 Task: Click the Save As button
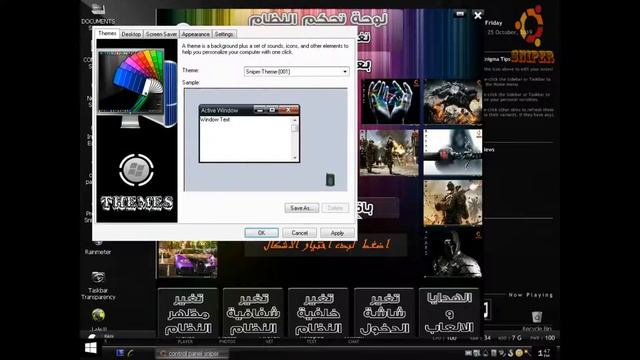click(302, 208)
